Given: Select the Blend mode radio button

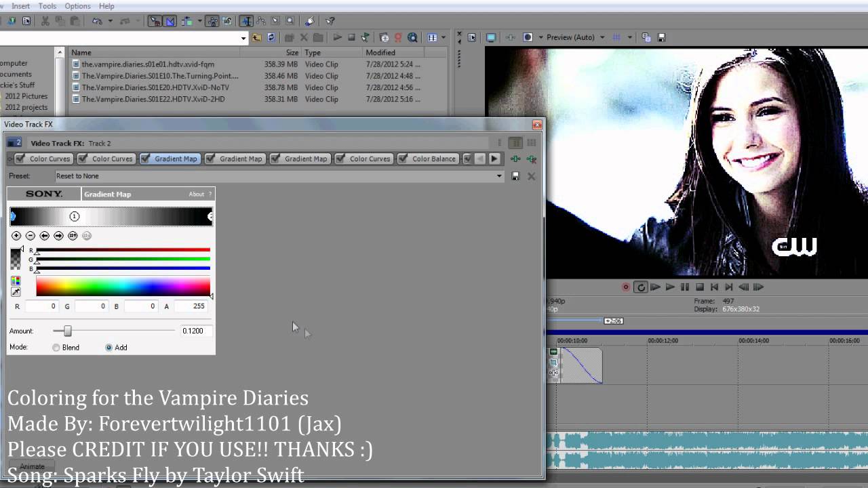Looking at the screenshot, I should point(56,348).
